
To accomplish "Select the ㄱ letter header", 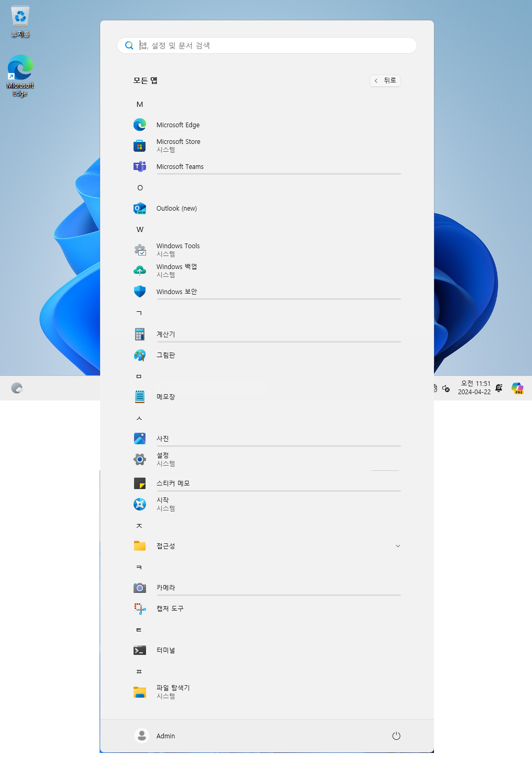I will (x=139, y=313).
